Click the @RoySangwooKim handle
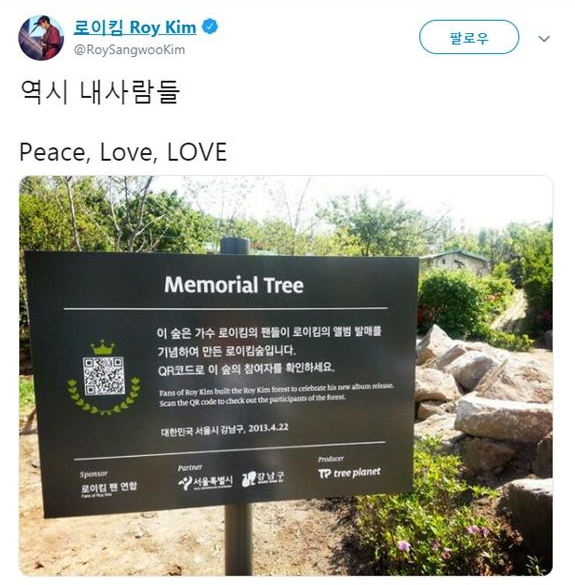 (129, 50)
